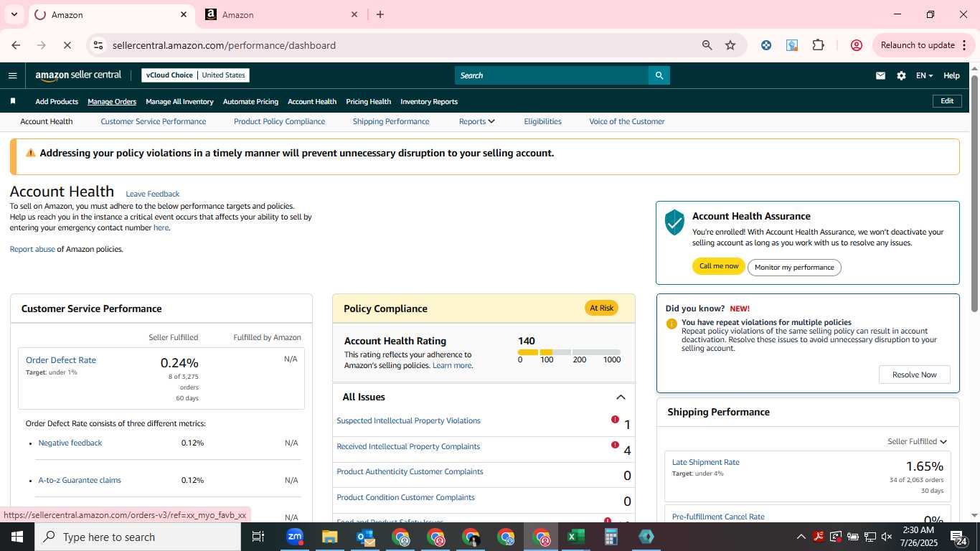This screenshot has width=980, height=551.
Task: Open Received Intellectual Property Complaints
Action: coord(408,446)
